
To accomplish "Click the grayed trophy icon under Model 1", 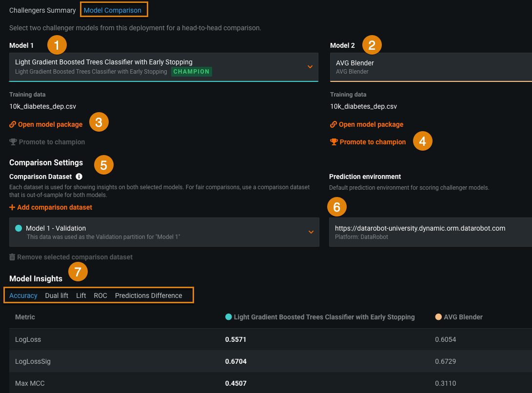I will (x=13, y=142).
